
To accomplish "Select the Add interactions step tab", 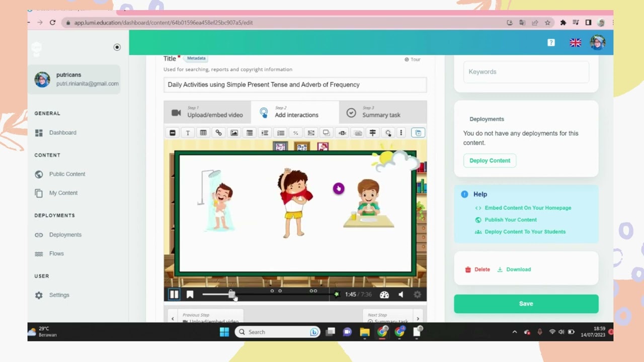I will click(x=295, y=112).
